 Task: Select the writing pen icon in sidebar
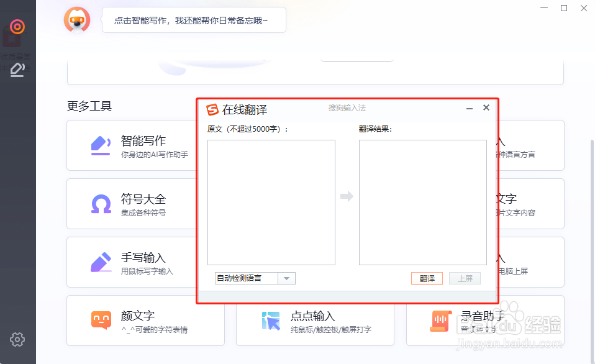17,70
